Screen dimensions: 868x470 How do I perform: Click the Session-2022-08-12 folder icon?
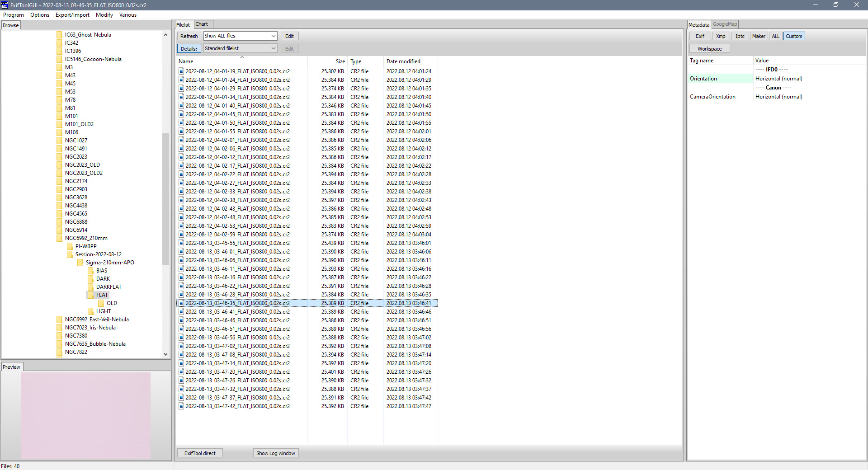pos(70,254)
